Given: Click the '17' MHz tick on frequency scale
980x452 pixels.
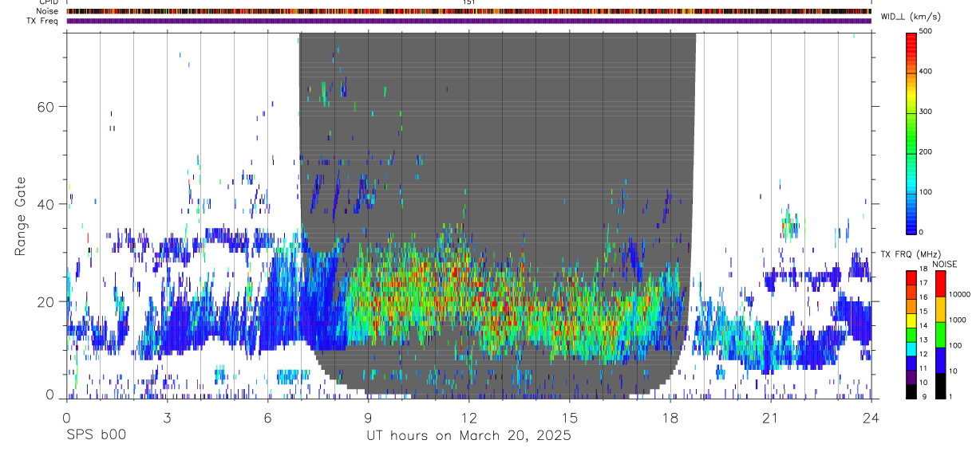Looking at the screenshot, I should pos(923,282).
